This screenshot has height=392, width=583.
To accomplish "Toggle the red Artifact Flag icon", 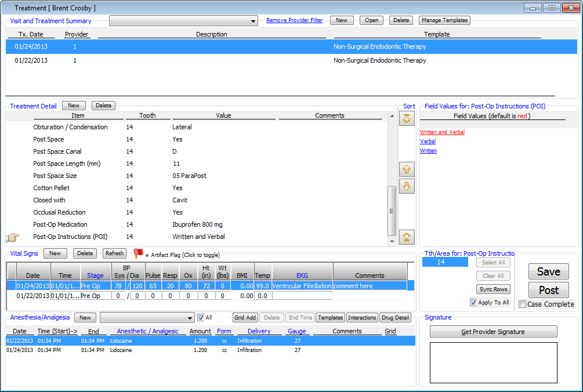I will (x=138, y=253).
